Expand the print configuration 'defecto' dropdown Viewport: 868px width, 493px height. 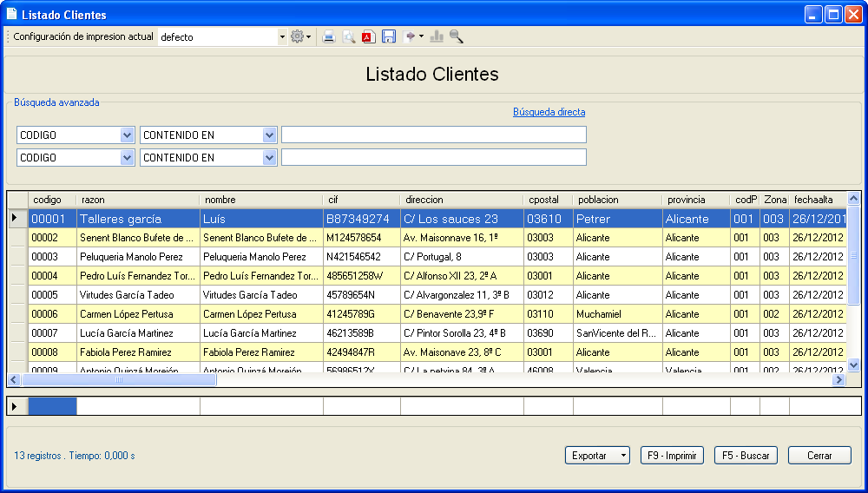[x=282, y=37]
